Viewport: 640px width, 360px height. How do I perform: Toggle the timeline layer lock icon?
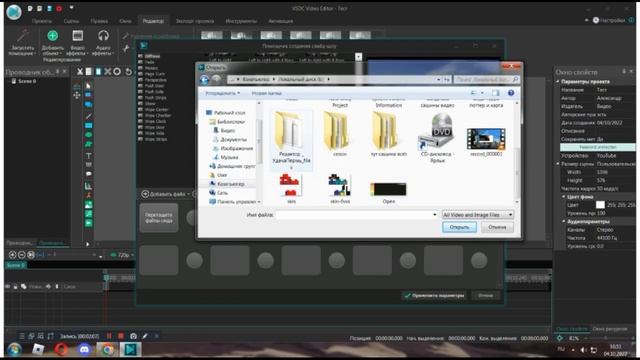tap(15, 287)
